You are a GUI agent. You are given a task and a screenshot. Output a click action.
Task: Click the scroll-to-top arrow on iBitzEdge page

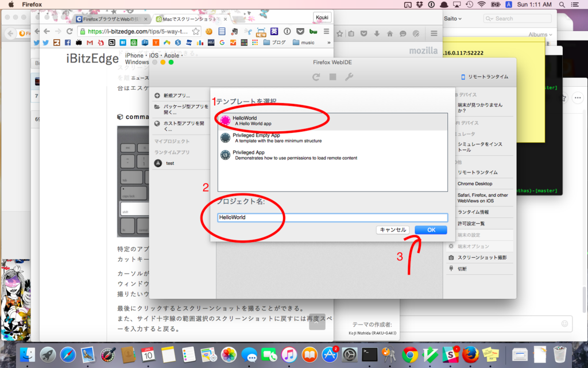coord(317,323)
